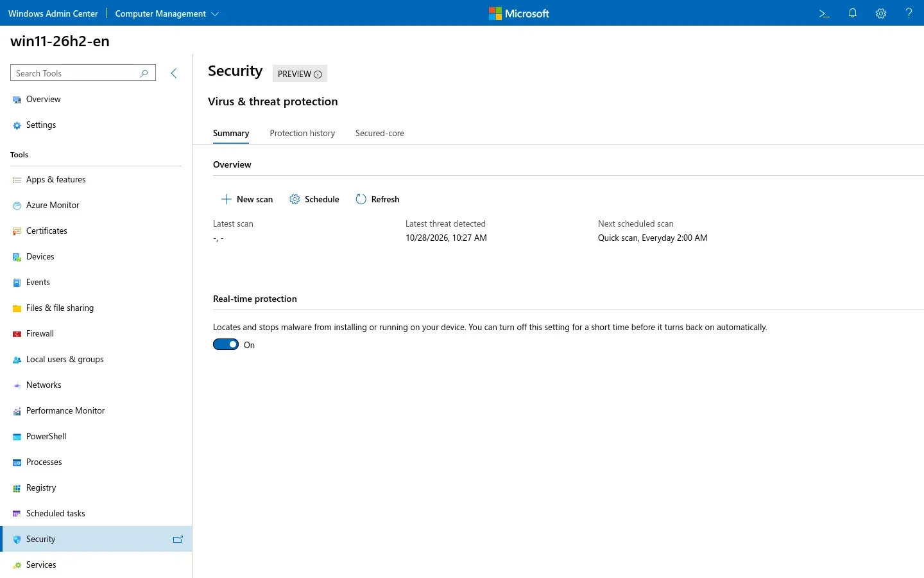
Task: Open the Overview tool label
Action: coord(44,100)
